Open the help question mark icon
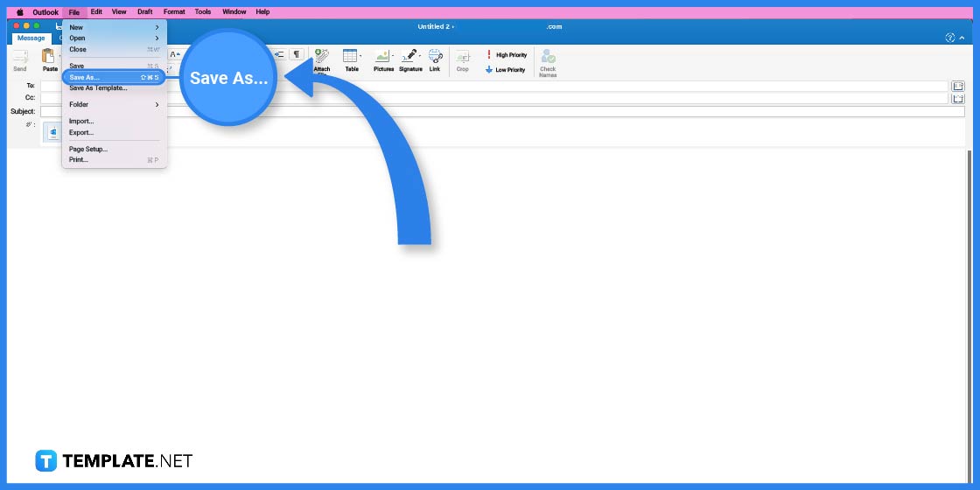 (950, 38)
